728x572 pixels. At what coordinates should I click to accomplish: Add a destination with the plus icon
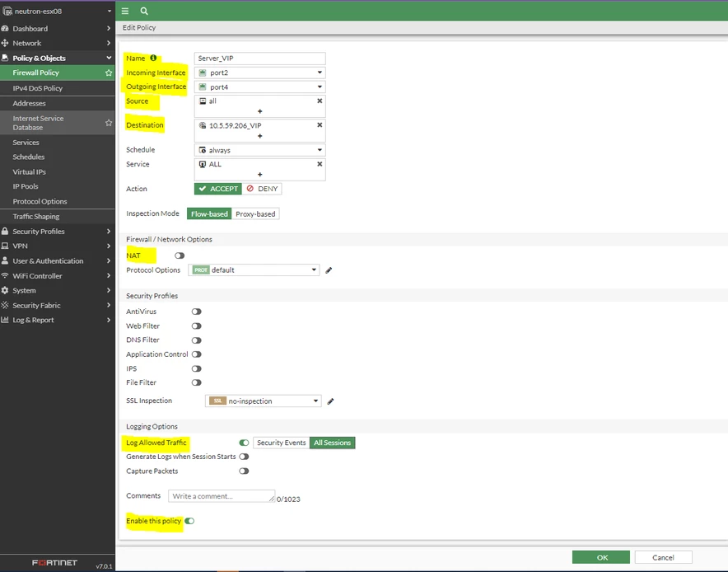tap(260, 136)
